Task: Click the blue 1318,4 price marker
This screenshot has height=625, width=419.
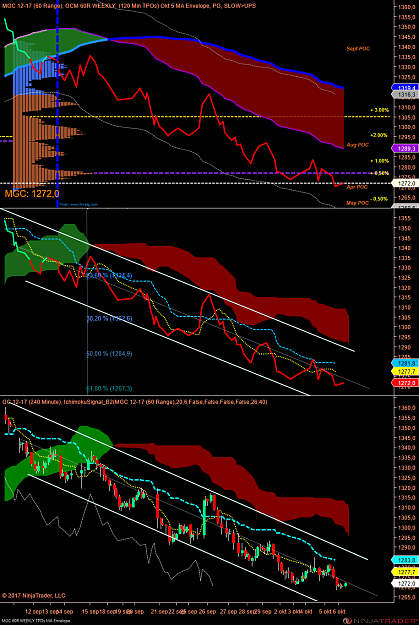Action: point(405,87)
